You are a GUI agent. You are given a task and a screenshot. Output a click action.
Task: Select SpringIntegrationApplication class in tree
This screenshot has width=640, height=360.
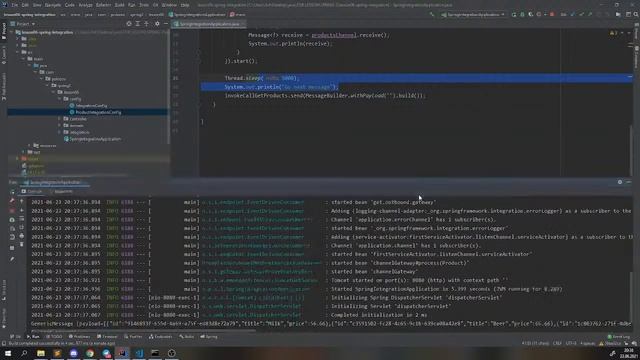92,139
